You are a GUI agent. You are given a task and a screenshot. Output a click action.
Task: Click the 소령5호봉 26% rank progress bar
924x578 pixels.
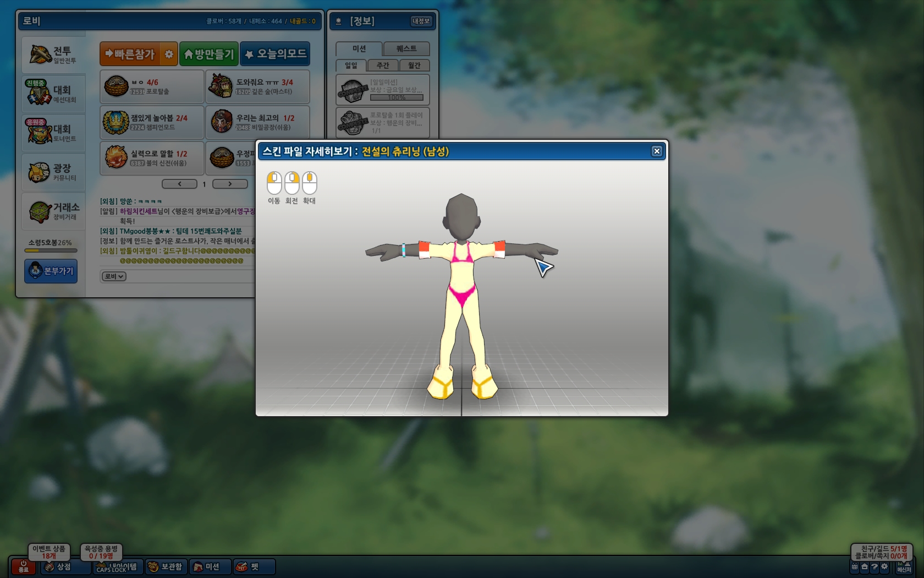(51, 250)
